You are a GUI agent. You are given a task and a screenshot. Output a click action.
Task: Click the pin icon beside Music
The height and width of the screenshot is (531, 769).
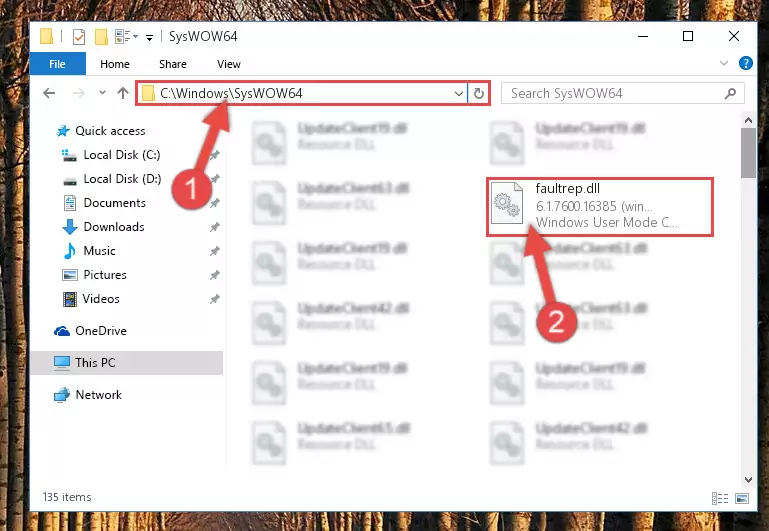tap(214, 251)
